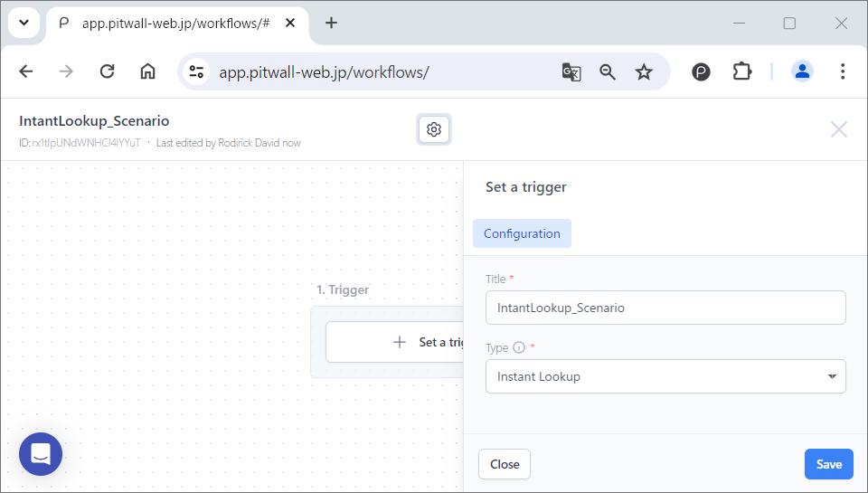Open the browser extensions puzzle icon
868x493 pixels.
pyautogui.click(x=741, y=71)
